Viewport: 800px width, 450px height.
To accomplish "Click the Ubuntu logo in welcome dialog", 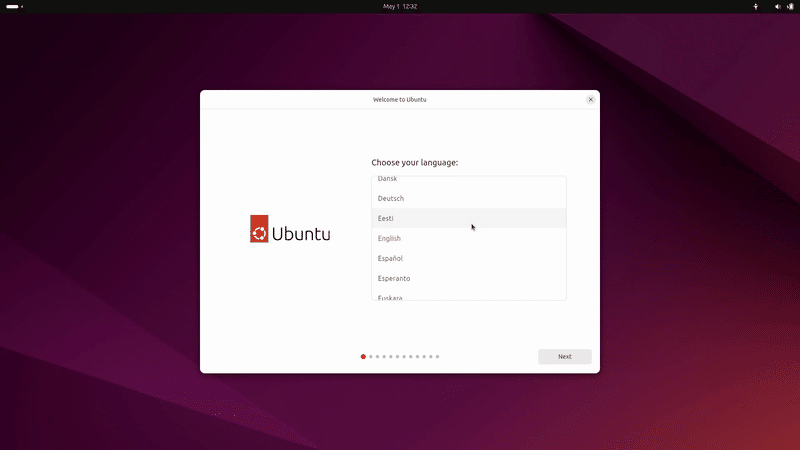I will [290, 229].
